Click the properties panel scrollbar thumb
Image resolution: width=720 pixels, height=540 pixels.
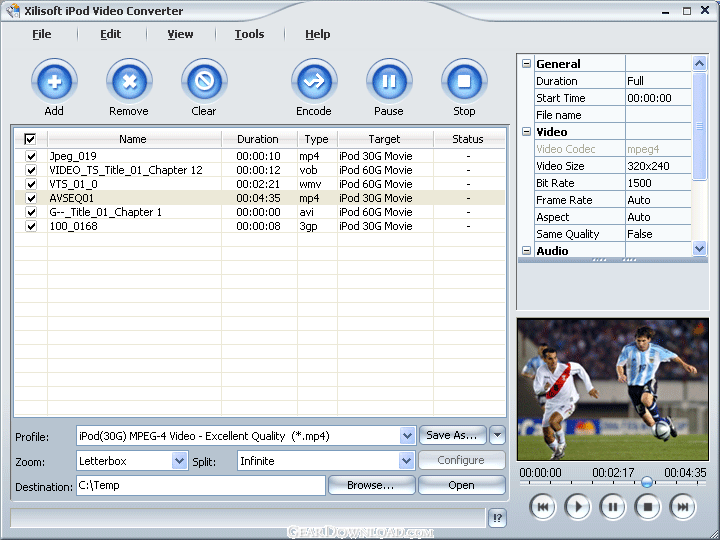699,126
